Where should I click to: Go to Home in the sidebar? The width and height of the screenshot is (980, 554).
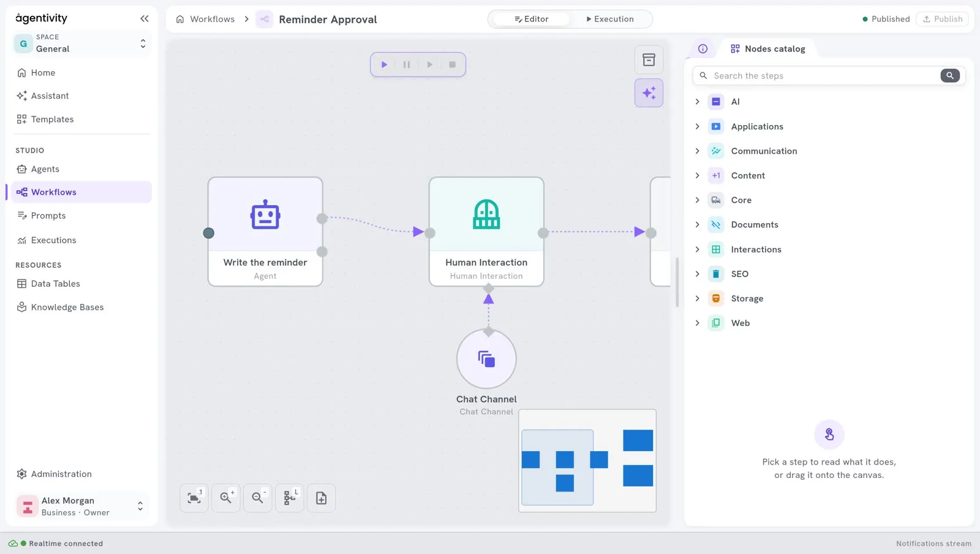click(x=81, y=72)
